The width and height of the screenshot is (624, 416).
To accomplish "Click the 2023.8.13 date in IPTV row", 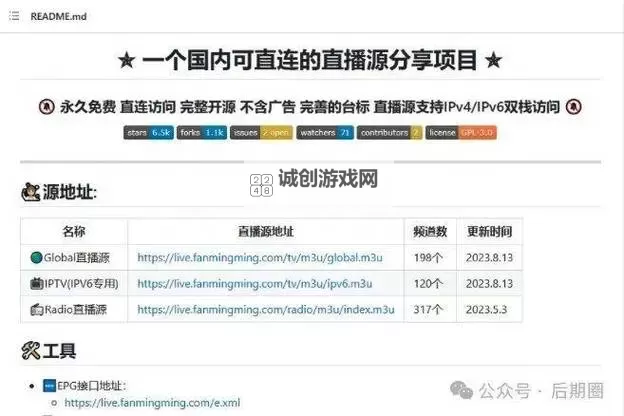I will tap(489, 283).
